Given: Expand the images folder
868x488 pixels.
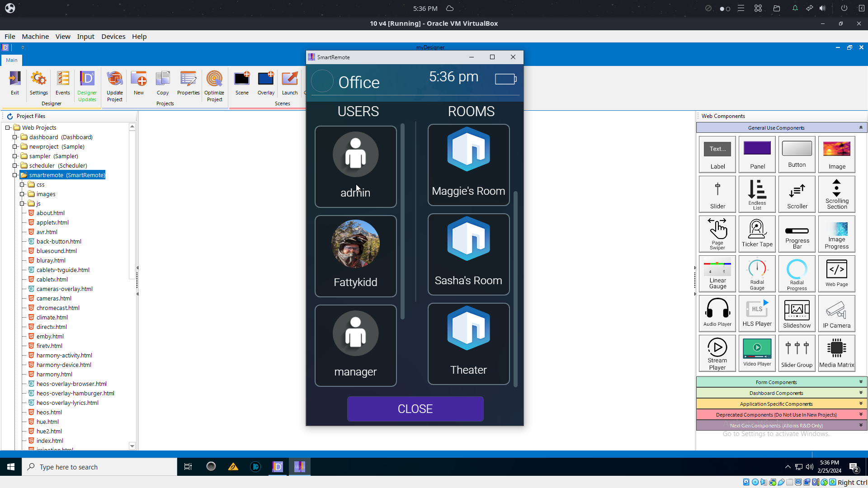Looking at the screenshot, I should (x=22, y=194).
